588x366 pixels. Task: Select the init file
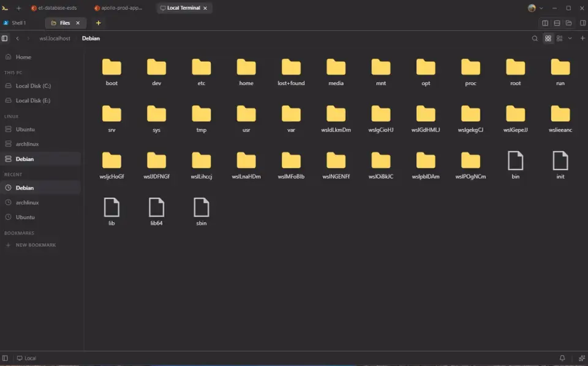(560, 166)
